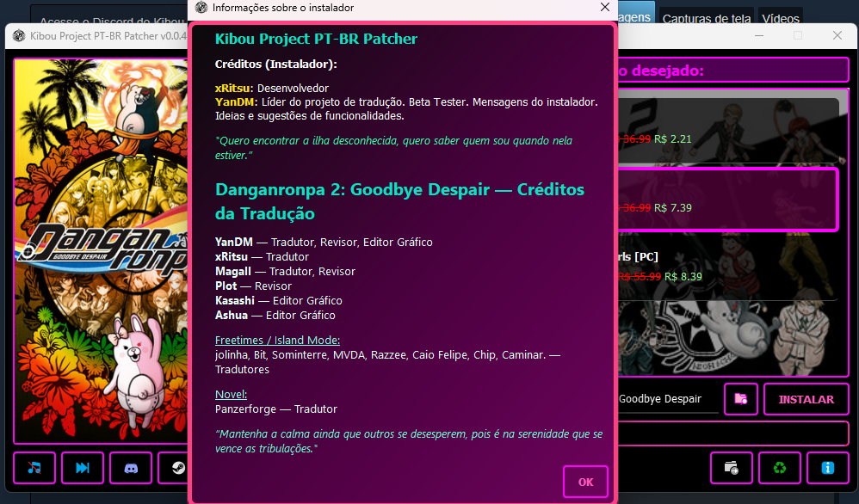This screenshot has width=859, height=504.
Task: Click the folder-plus icon in bottom toolbar
Action: [x=732, y=468]
